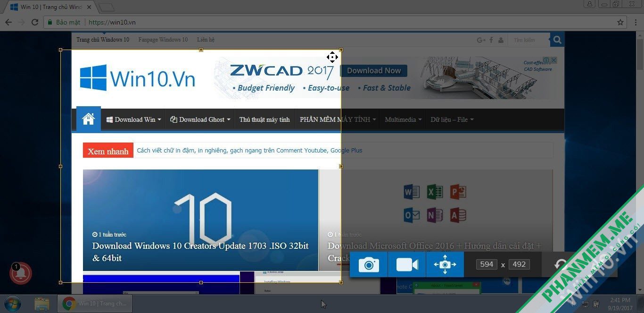
Task: Expand the Download Win menu
Action: (134, 119)
